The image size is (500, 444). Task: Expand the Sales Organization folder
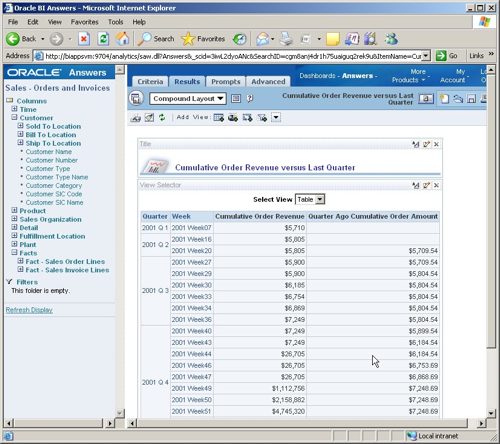coord(14,219)
